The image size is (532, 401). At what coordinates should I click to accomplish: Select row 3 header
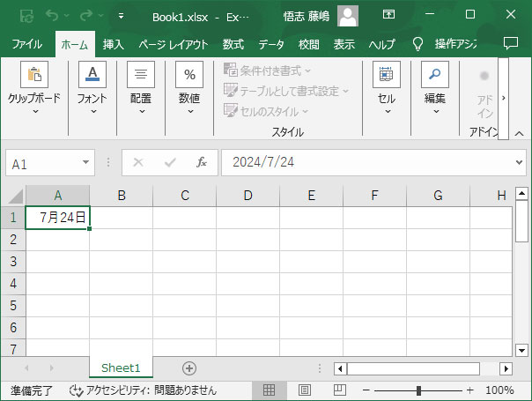point(13,262)
